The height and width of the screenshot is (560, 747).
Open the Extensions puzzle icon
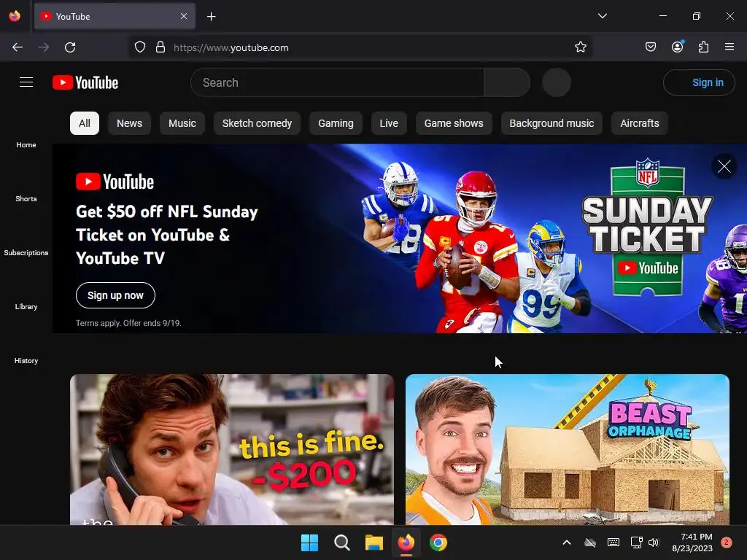pos(704,47)
